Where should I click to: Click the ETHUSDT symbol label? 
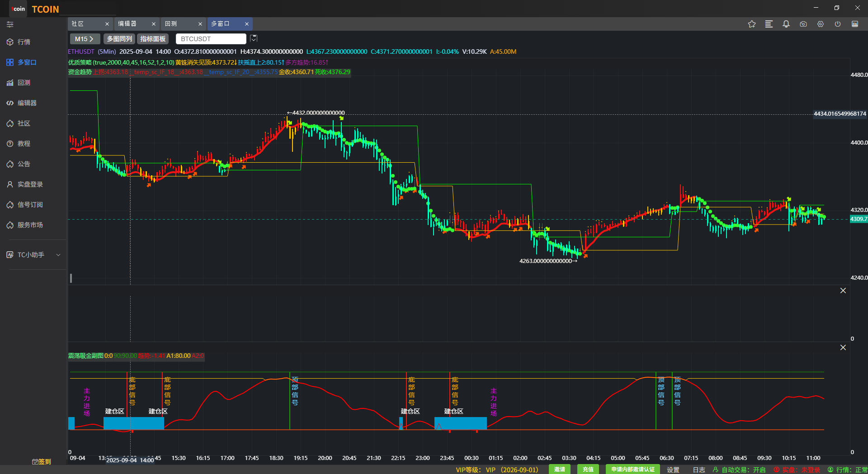pyautogui.click(x=81, y=52)
